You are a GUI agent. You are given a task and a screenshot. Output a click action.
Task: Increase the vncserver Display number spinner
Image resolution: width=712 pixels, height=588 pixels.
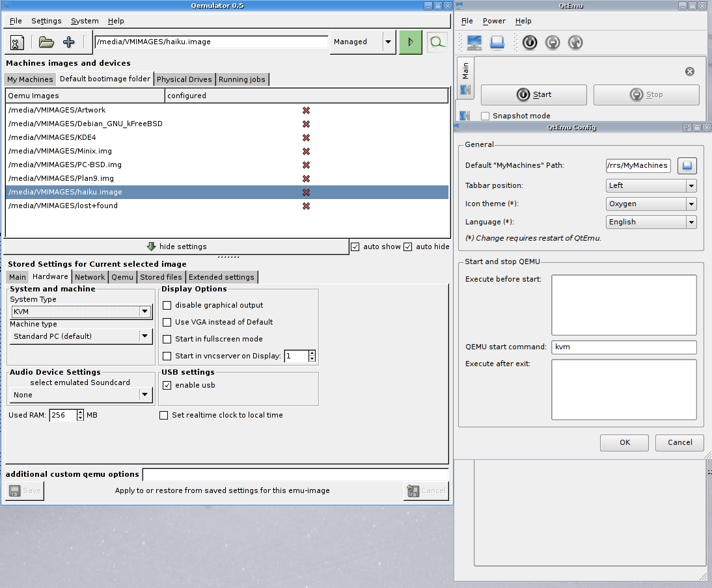click(312, 353)
